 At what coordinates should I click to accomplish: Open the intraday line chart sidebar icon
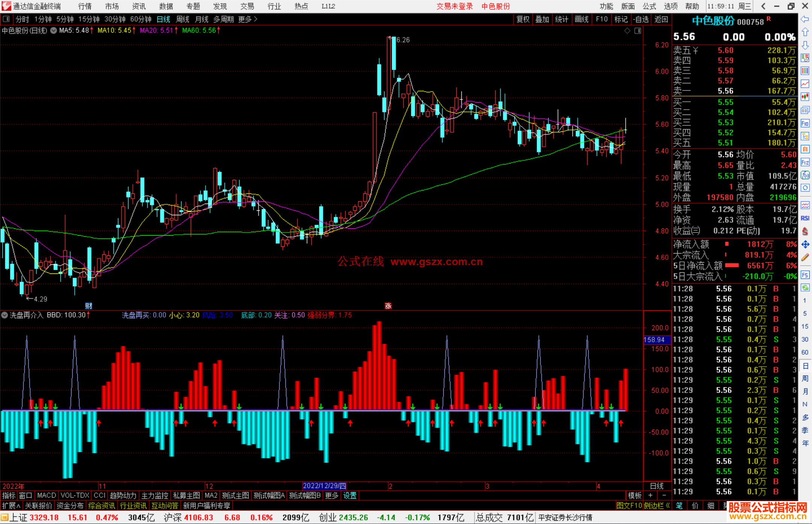click(x=805, y=84)
